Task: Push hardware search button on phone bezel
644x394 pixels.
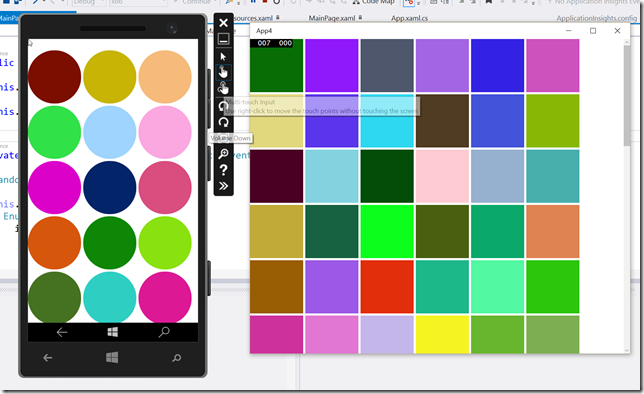Action: coord(177,358)
